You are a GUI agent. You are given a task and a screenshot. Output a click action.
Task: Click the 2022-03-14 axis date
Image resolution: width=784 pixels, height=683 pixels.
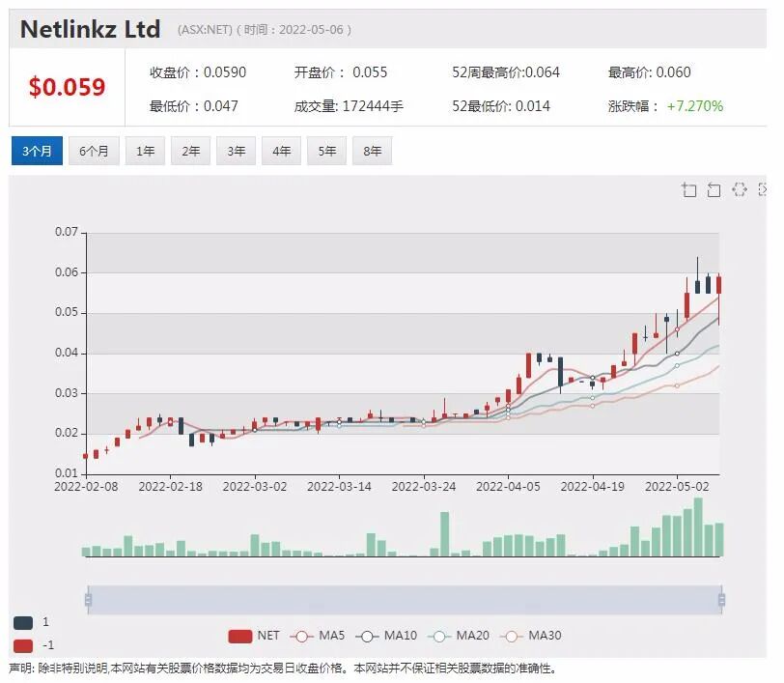coord(340,487)
